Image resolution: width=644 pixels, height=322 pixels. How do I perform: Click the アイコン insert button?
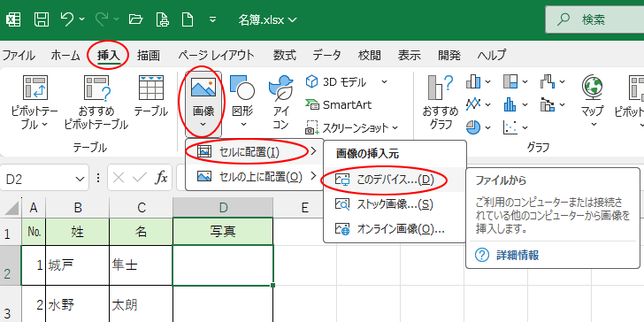(x=281, y=103)
